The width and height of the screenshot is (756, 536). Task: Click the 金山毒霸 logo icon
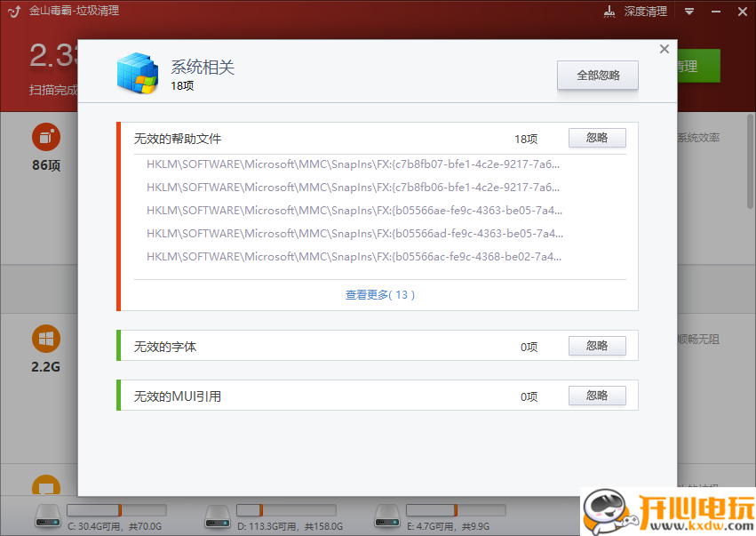pyautogui.click(x=14, y=11)
